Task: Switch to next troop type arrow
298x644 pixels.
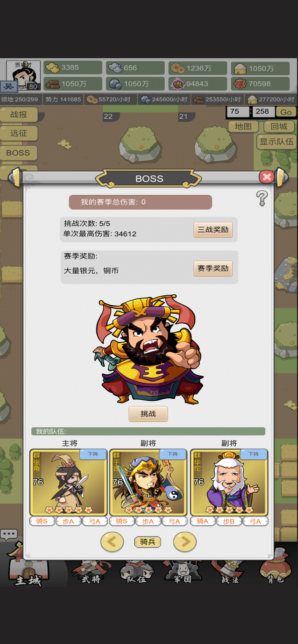Action: [x=185, y=542]
